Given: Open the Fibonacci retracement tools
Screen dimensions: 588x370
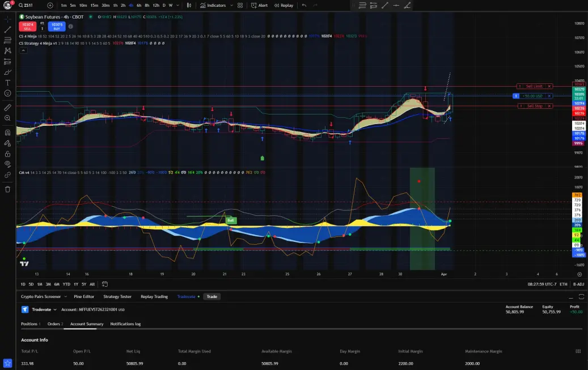Looking at the screenshot, I should [x=7, y=40].
